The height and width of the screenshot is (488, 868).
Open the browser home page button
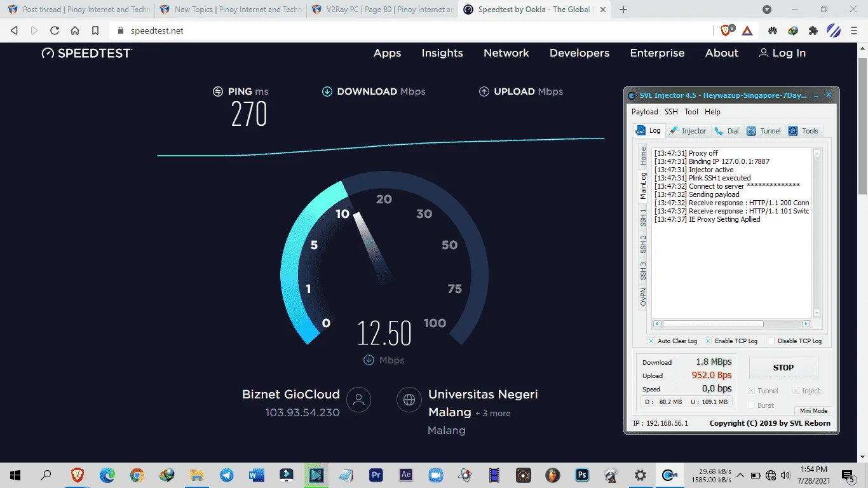tap(75, 30)
